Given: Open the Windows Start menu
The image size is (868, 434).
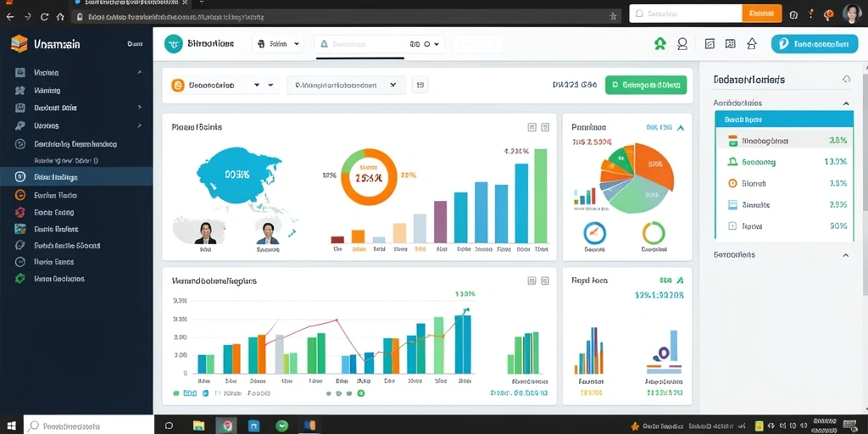Looking at the screenshot, I should (x=11, y=426).
